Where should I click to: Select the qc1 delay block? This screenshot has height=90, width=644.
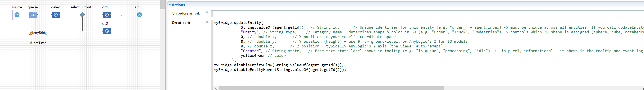[x=107, y=15]
